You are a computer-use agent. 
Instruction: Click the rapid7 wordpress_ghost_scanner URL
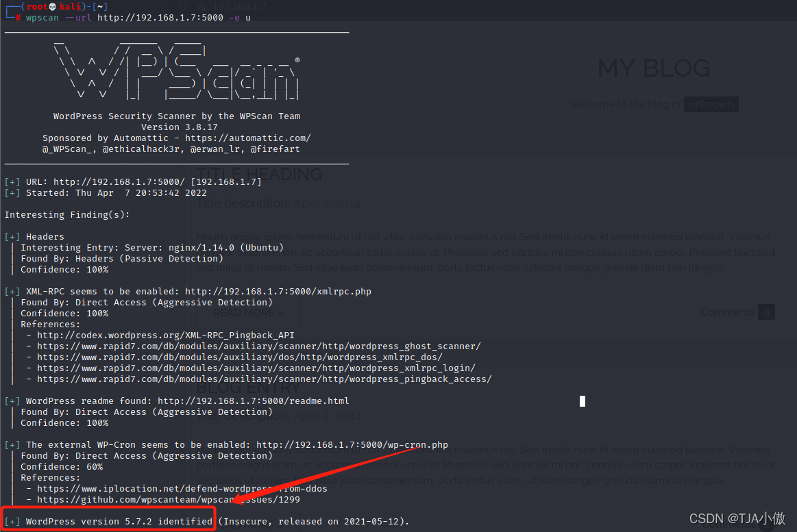tap(259, 346)
